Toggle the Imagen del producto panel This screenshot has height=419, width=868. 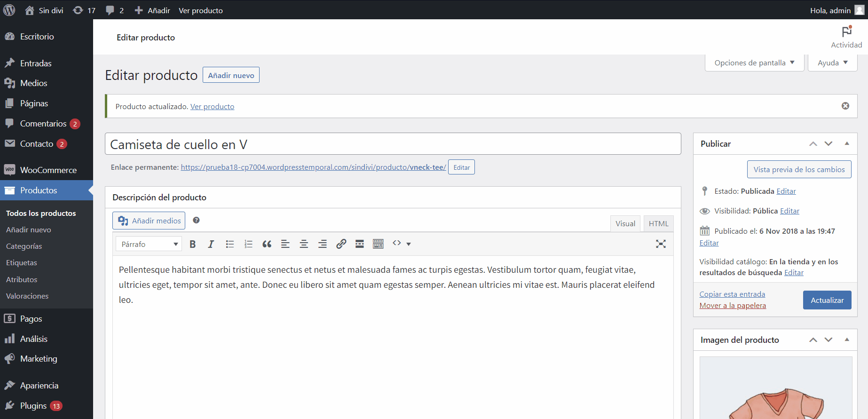pos(846,340)
